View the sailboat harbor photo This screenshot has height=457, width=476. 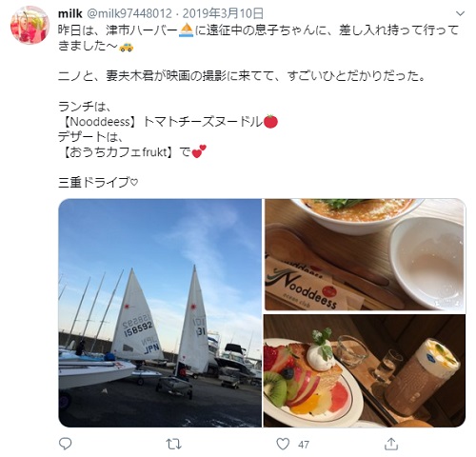(x=160, y=312)
